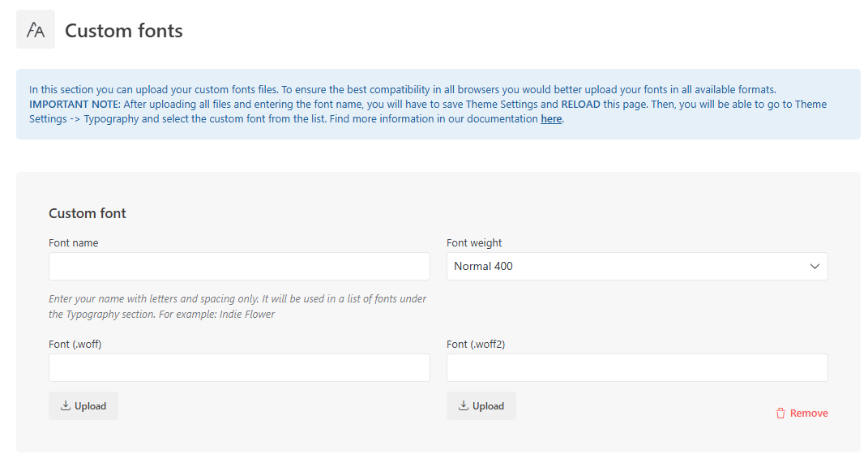Viewport: 868px width, 467px height.
Task: Click the download arrow icon under Font (.woff2)
Action: click(464, 405)
